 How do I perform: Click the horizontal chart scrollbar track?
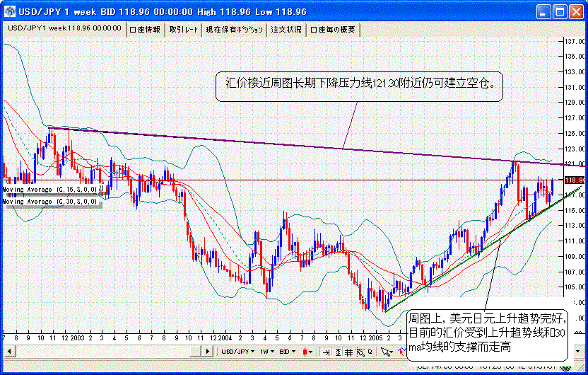click(x=106, y=351)
